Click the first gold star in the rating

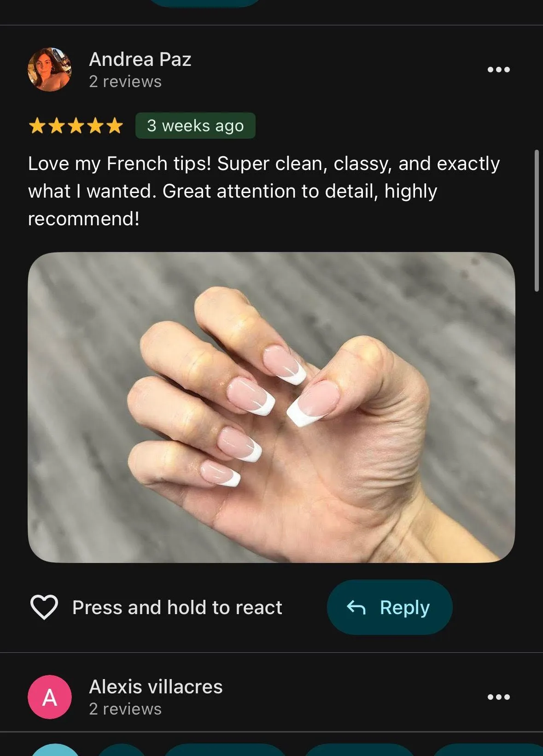[37, 126]
